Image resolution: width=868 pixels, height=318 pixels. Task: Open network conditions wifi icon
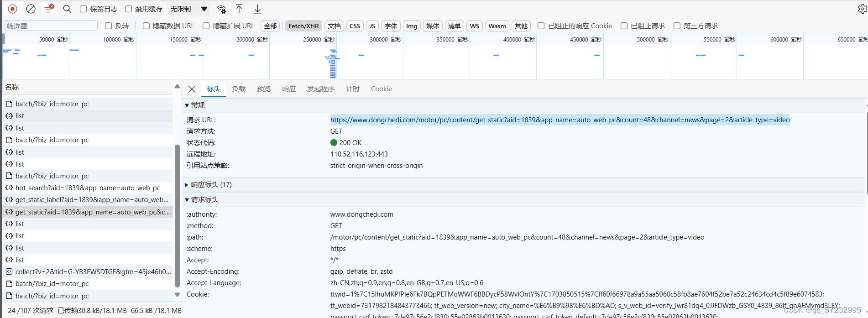(221, 9)
